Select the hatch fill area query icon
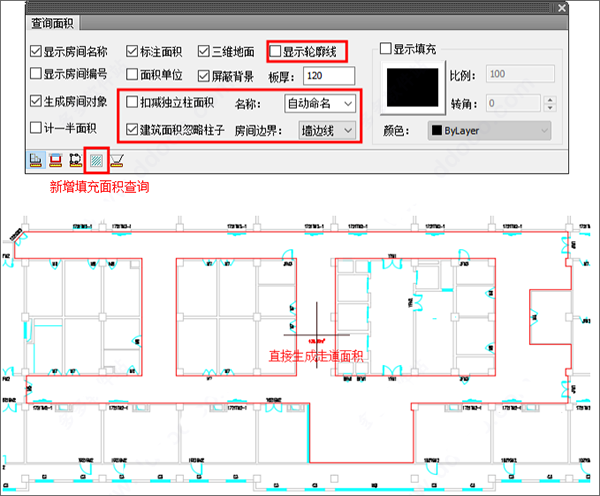 96,160
